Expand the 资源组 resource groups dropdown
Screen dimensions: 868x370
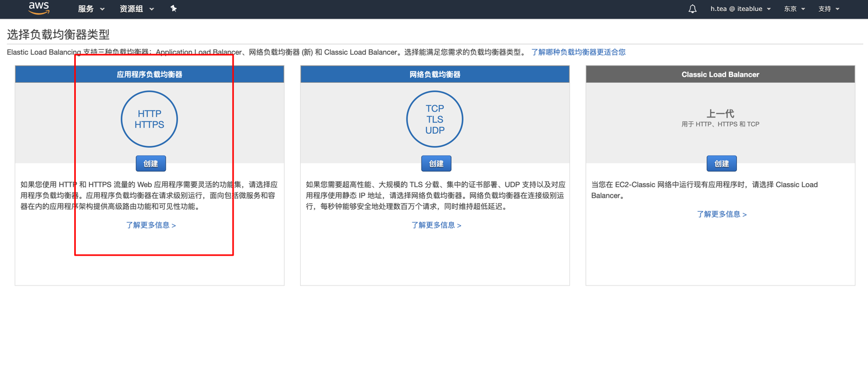[x=137, y=9]
